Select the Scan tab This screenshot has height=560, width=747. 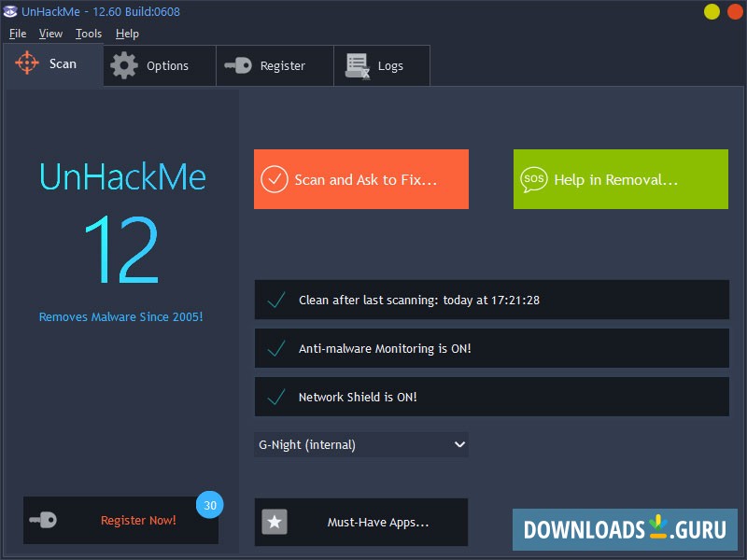click(x=53, y=64)
